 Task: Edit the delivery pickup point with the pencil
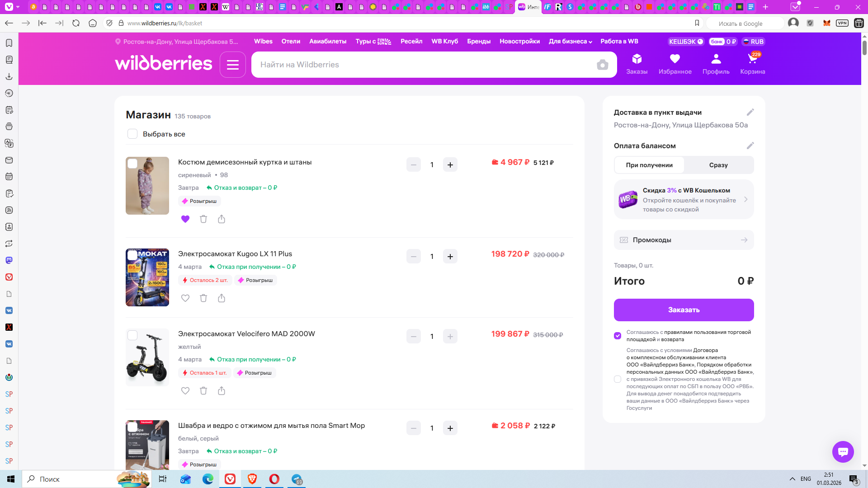tap(750, 112)
